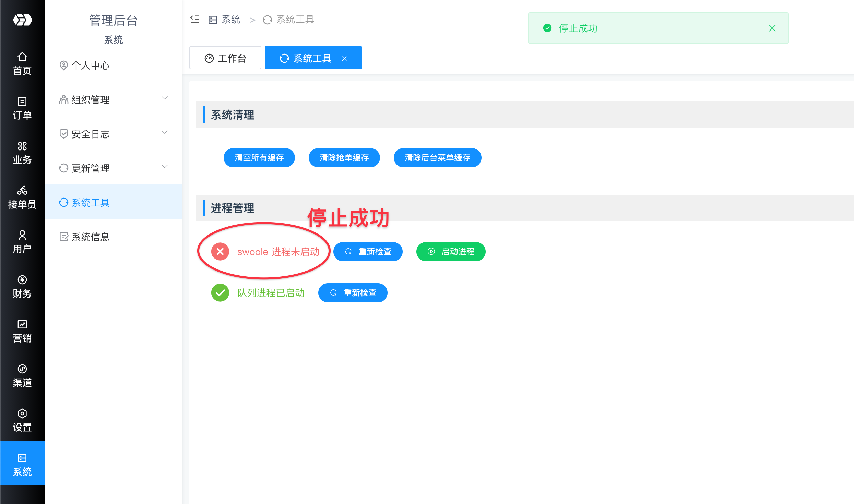This screenshot has height=504, width=854.
Task: Open 财务 finance section
Action: pyautogui.click(x=22, y=287)
